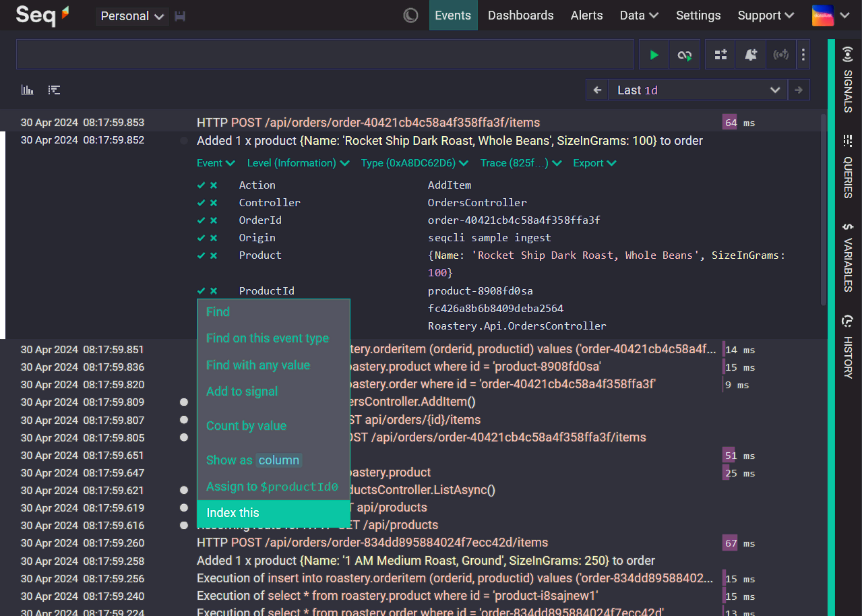Exclude Action property with x icon
The image size is (862, 616).
point(214,185)
